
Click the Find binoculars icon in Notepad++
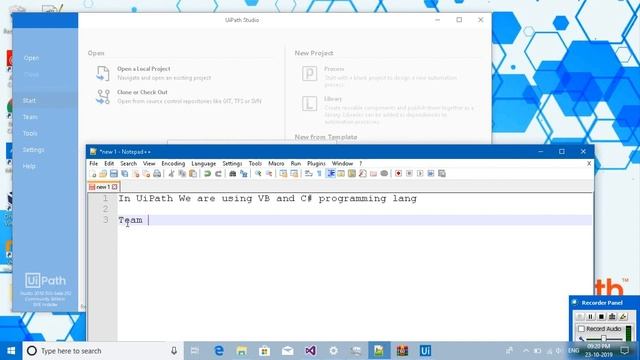pos(233,174)
